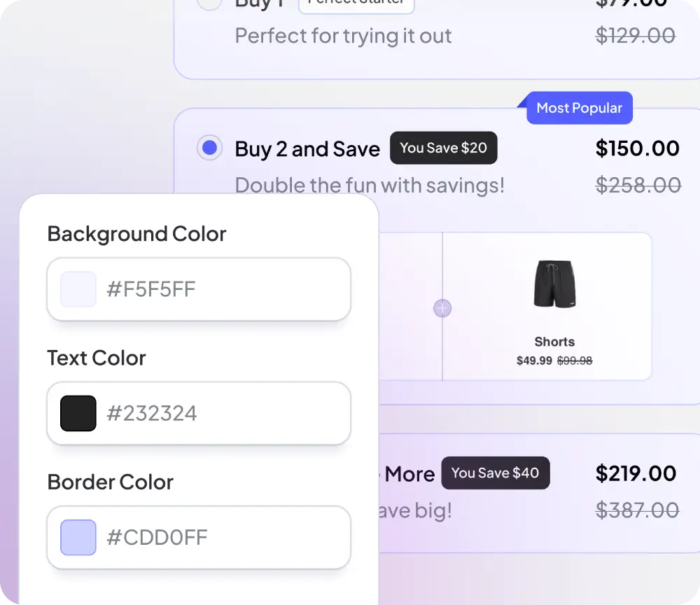
Task: Edit the Text Color hex value #232324
Action: pyautogui.click(x=151, y=413)
